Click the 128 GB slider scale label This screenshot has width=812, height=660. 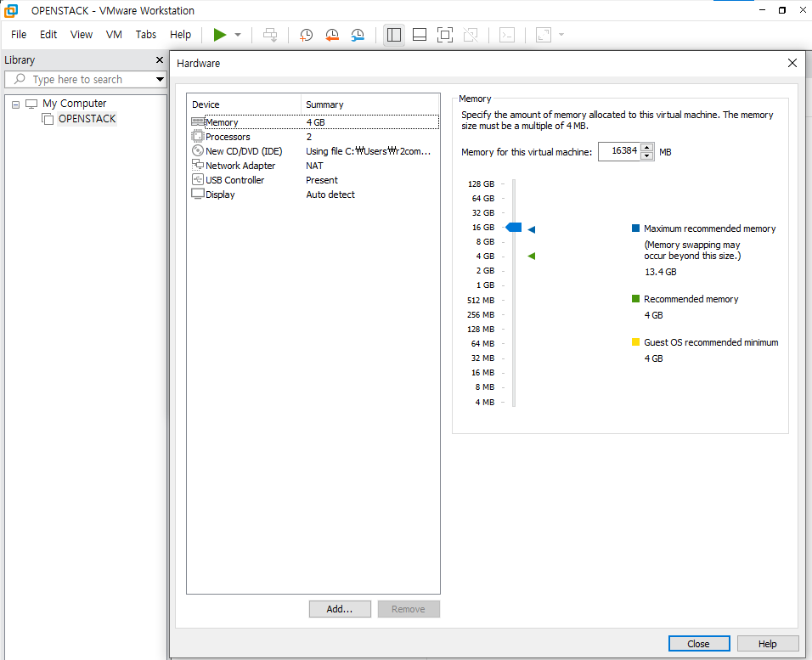(x=481, y=184)
